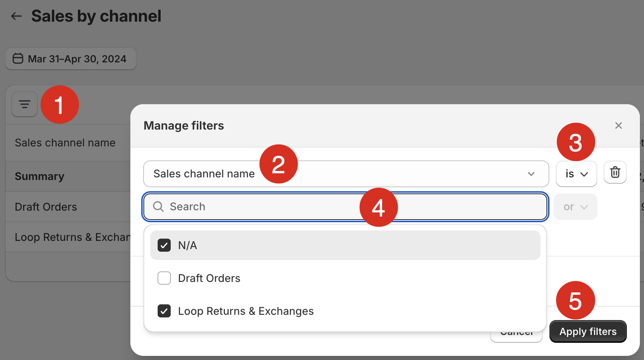Uncheck the N/A option
The height and width of the screenshot is (360, 644).
tap(164, 245)
